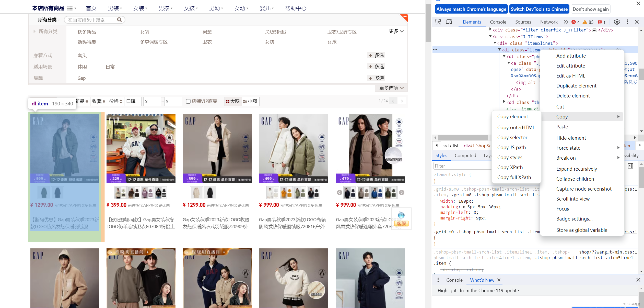Click 秋冬新品 category link
The height and width of the screenshot is (308, 644).
click(87, 32)
